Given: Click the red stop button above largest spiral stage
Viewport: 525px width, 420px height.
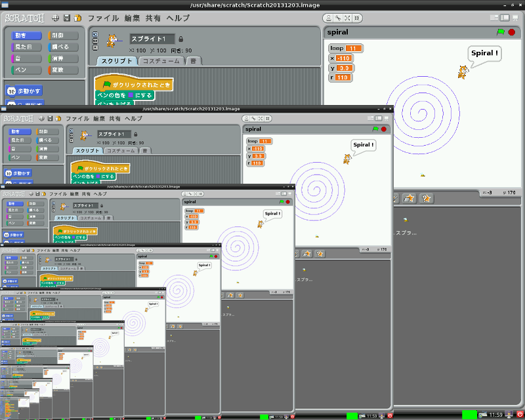Looking at the screenshot, I should (x=512, y=32).
